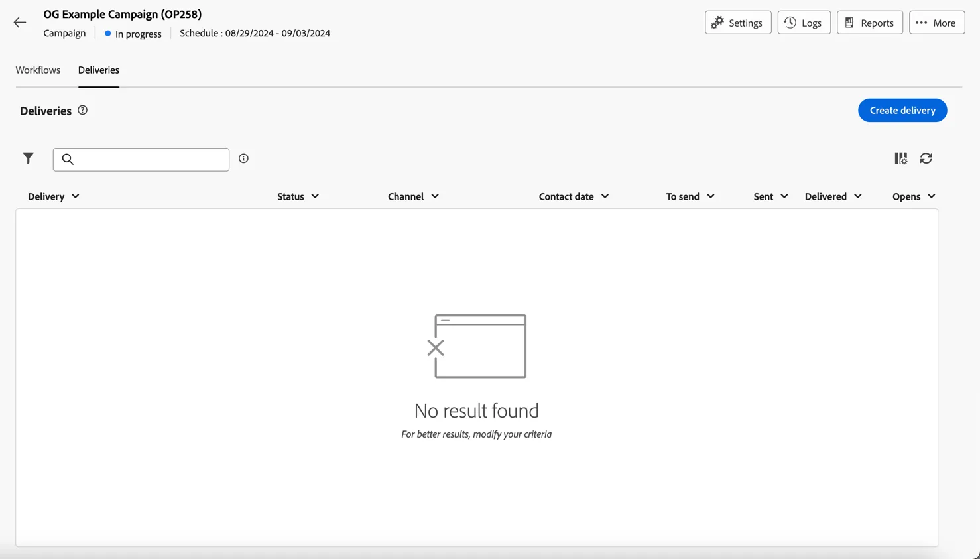Refresh the deliveries list
This screenshot has width=980, height=559.
pyautogui.click(x=926, y=158)
